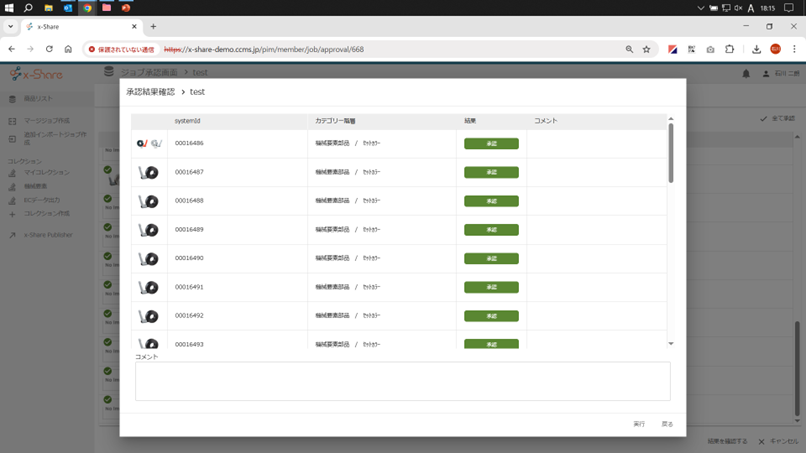Open a new browser tab
Image resolution: width=806 pixels, height=453 pixels.
click(x=153, y=27)
